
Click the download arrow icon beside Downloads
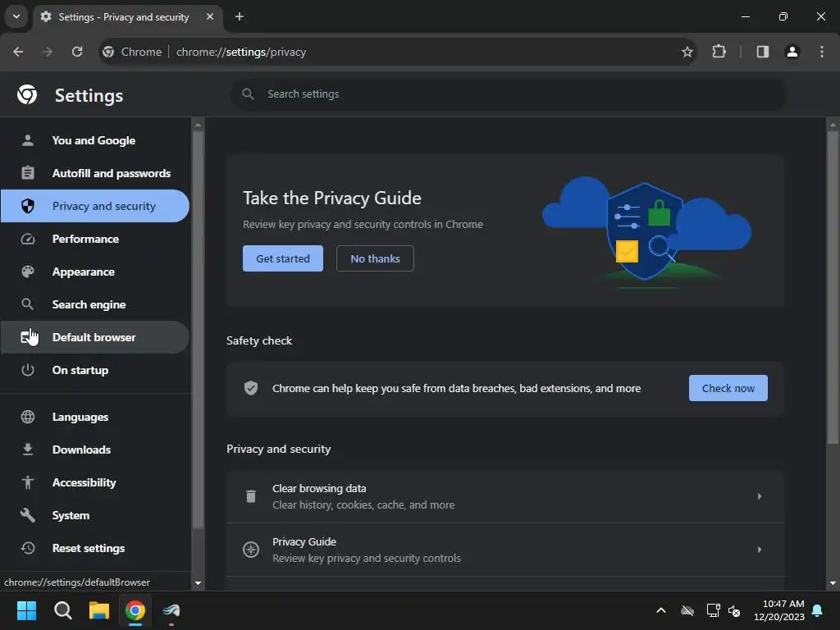pyautogui.click(x=27, y=450)
